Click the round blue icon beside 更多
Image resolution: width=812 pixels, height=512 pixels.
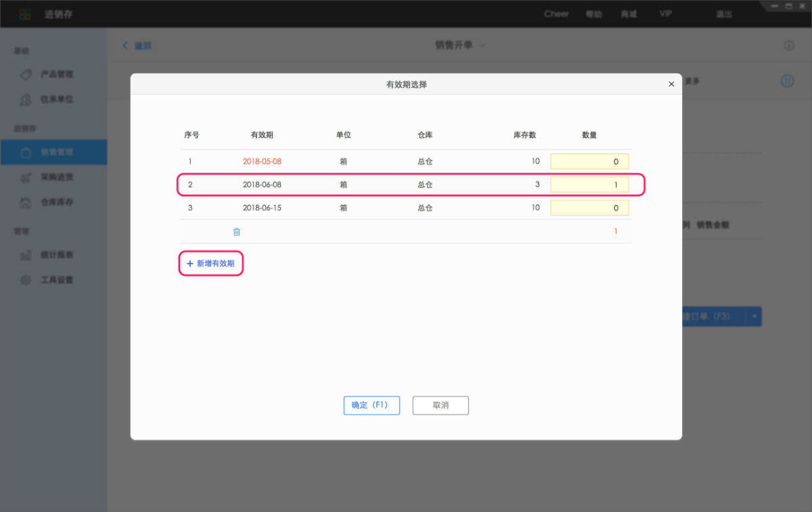coord(788,80)
